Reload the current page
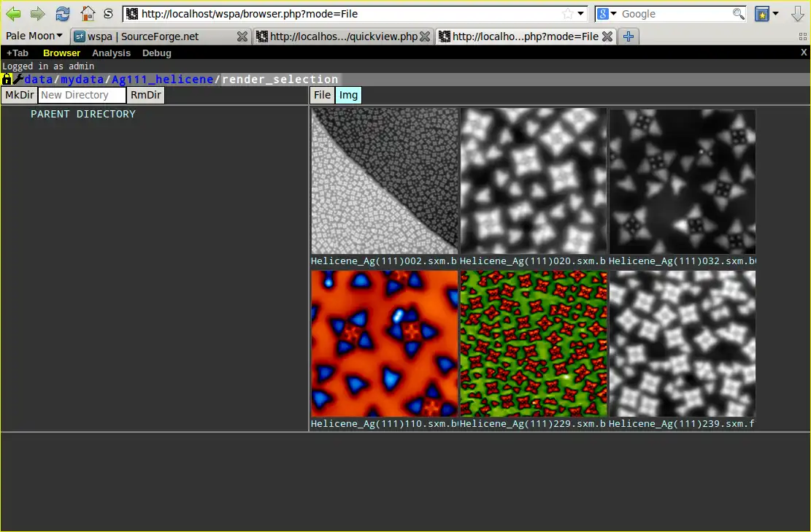 coord(63,13)
